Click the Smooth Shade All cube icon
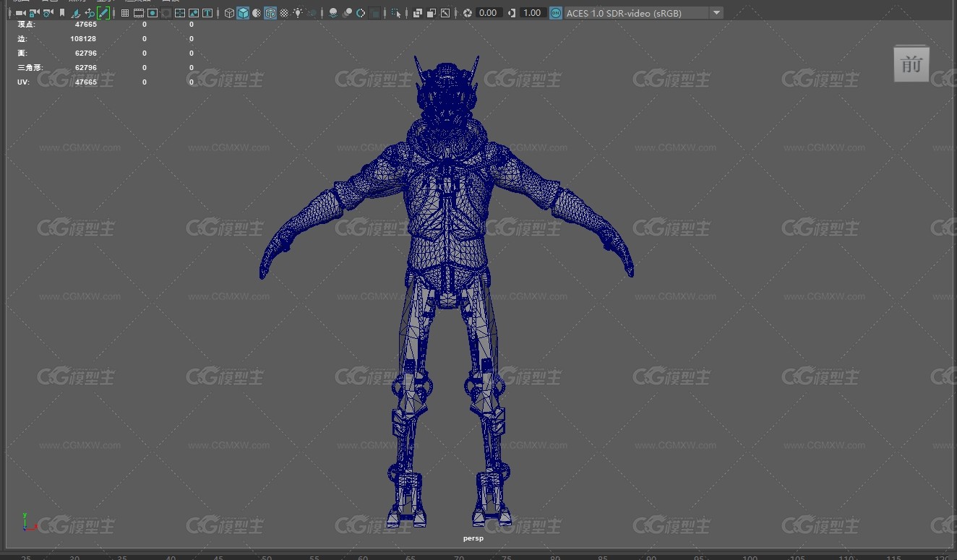957x560 pixels. click(243, 13)
